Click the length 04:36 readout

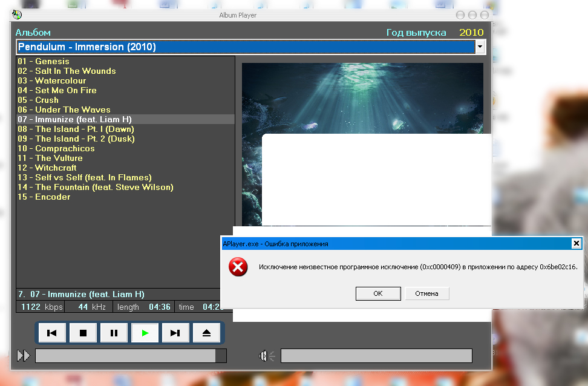(143, 307)
